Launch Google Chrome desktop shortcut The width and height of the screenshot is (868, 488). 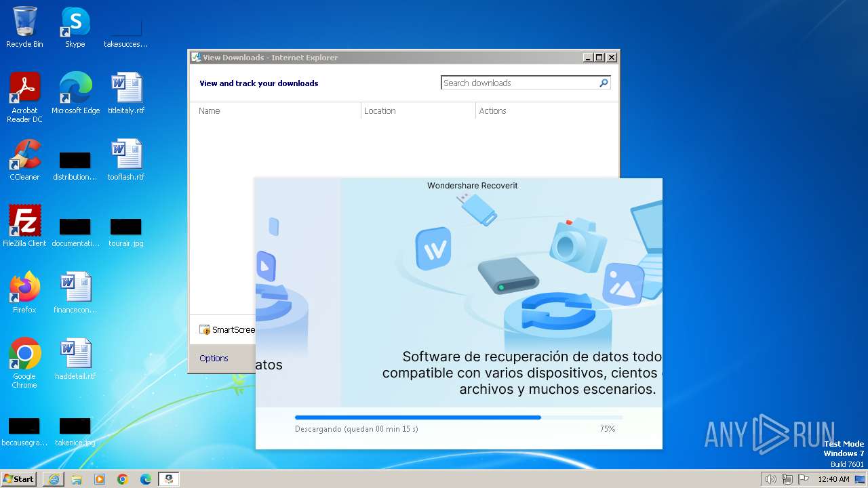click(24, 363)
